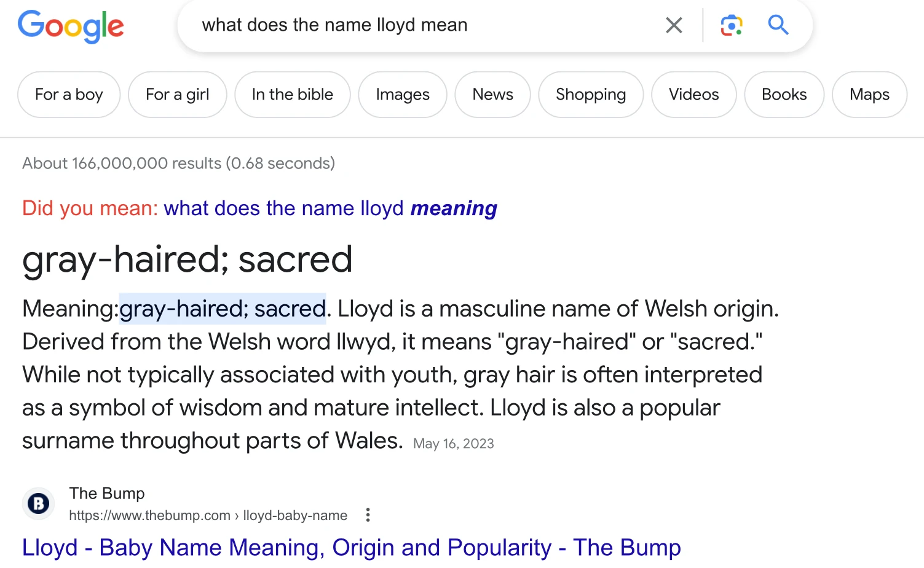
Task: Open the Lloyd Baby Name Meaning result
Action: [351, 547]
